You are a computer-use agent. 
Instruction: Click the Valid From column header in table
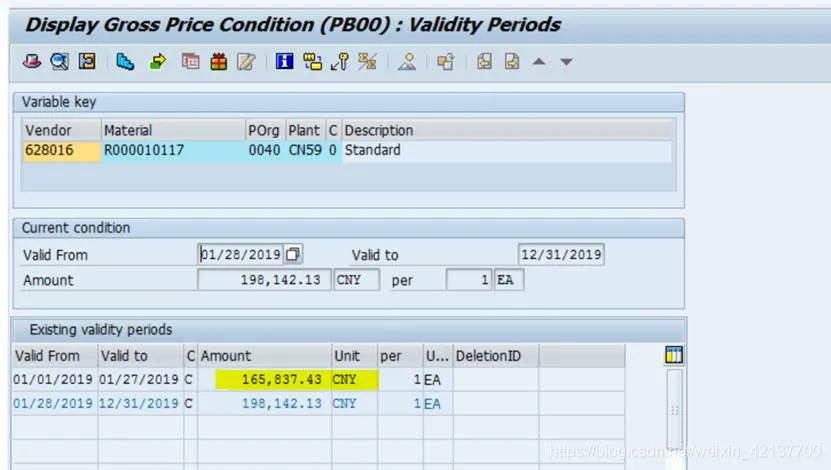55,356
